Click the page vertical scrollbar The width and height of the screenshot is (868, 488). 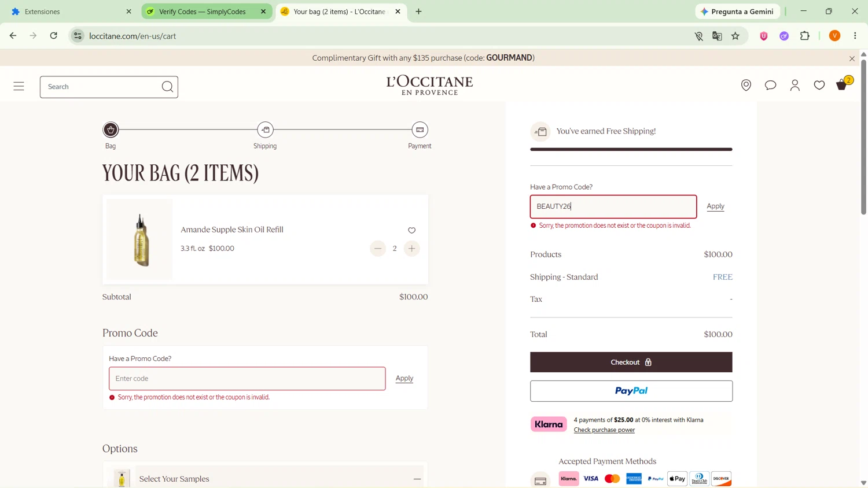tap(863, 138)
